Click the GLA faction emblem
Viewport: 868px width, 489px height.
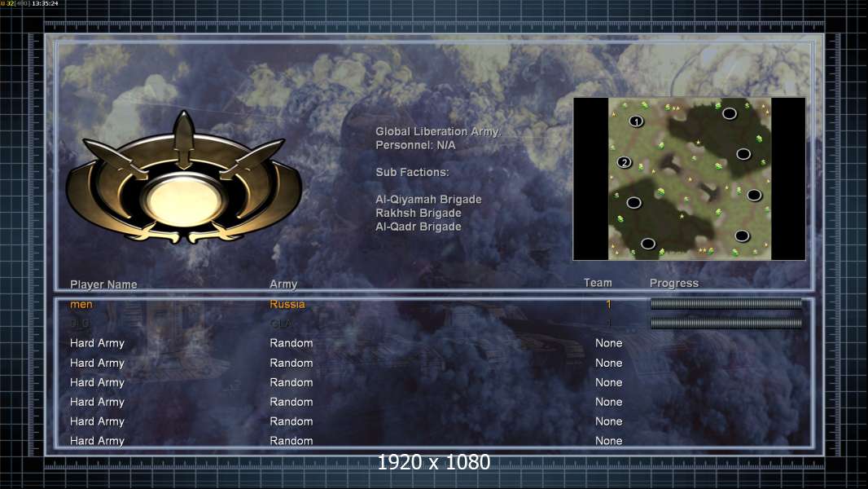184,177
